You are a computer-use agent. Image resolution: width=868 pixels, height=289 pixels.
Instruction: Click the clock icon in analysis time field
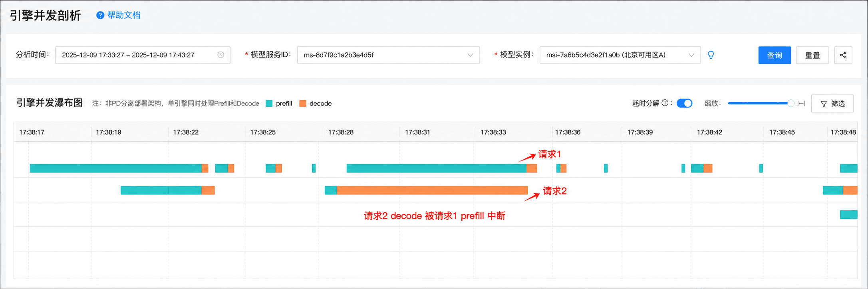click(x=221, y=55)
